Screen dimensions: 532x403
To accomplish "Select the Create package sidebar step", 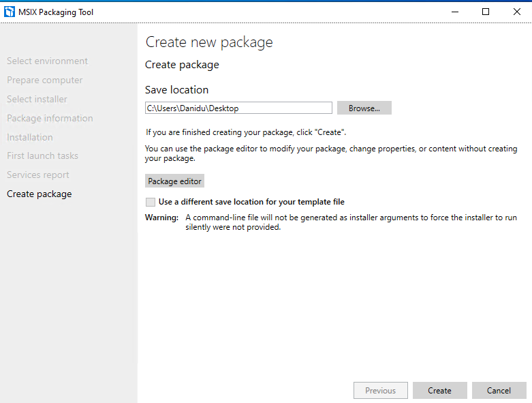I will tap(40, 194).
